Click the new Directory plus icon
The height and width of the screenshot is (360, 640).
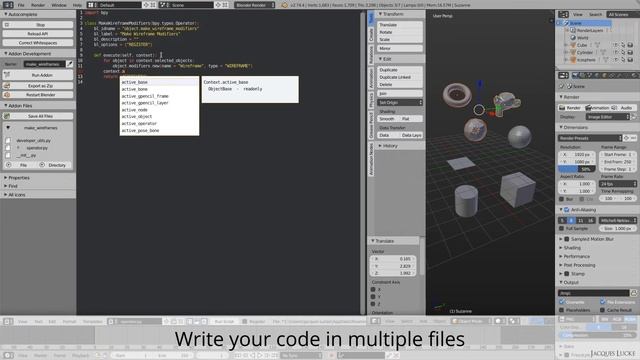coord(42,165)
